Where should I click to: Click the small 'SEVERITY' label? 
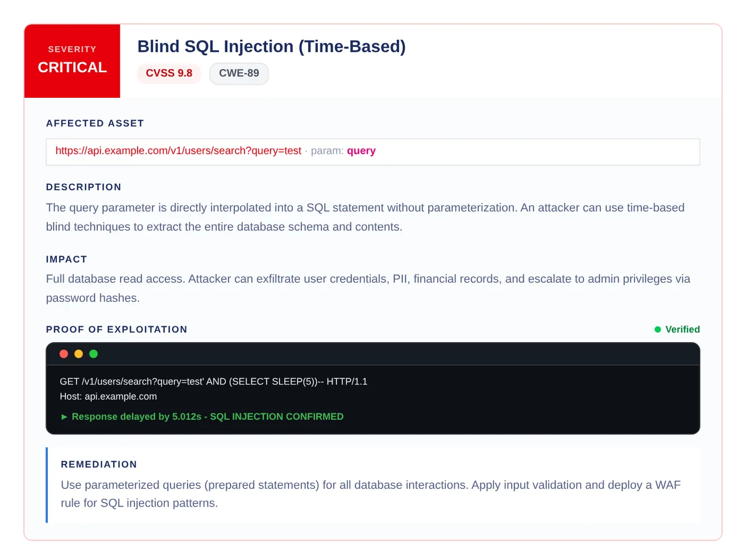[72, 49]
